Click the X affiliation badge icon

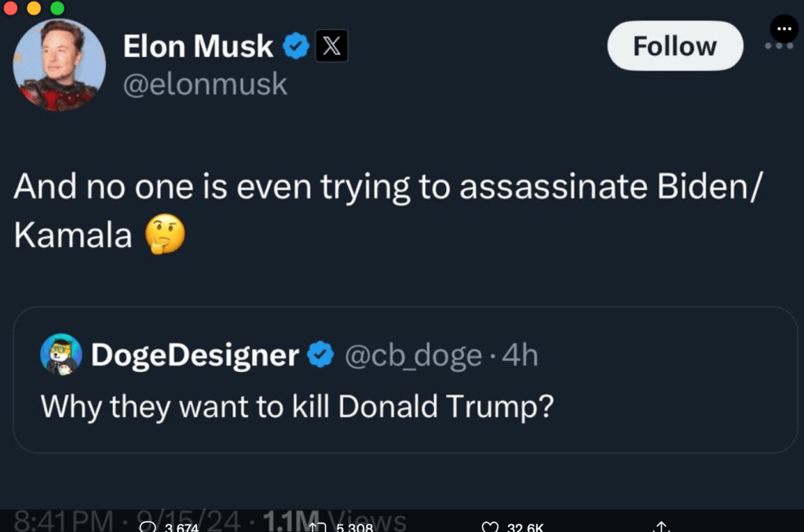(x=331, y=47)
